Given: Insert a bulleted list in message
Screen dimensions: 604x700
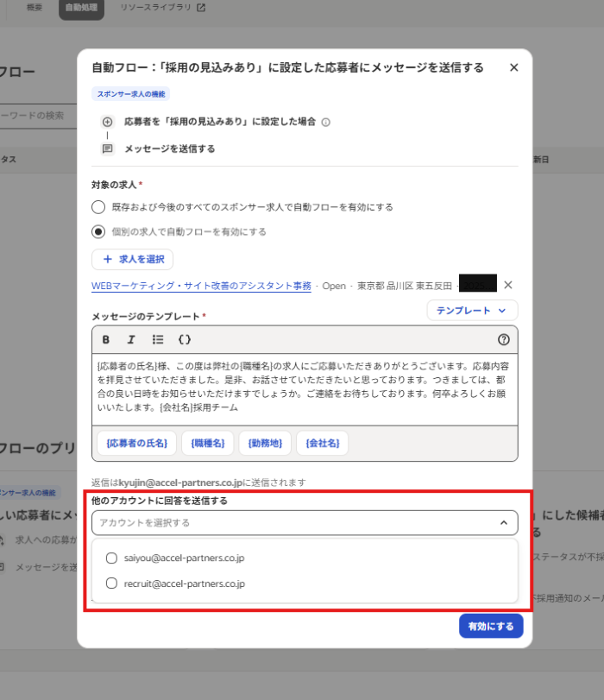Looking at the screenshot, I should pos(158,339).
